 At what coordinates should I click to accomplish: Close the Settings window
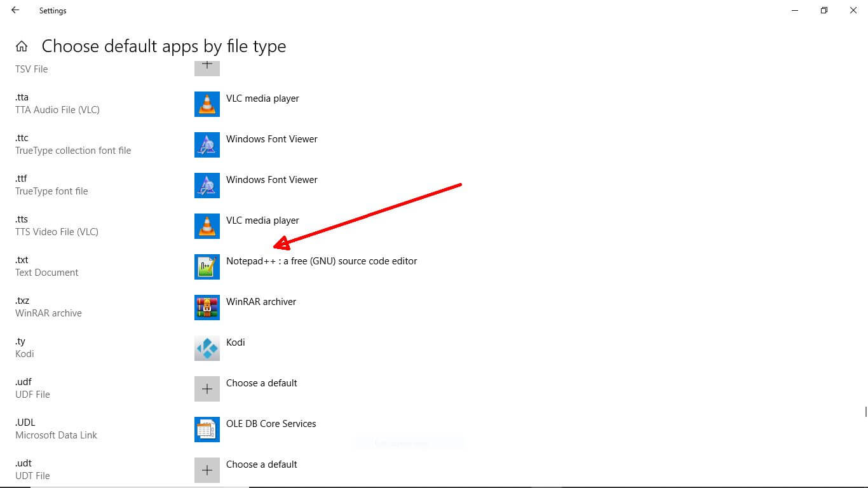tap(853, 10)
